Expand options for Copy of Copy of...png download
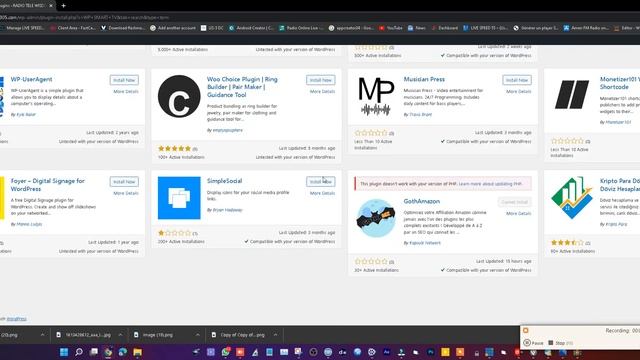 275,335
